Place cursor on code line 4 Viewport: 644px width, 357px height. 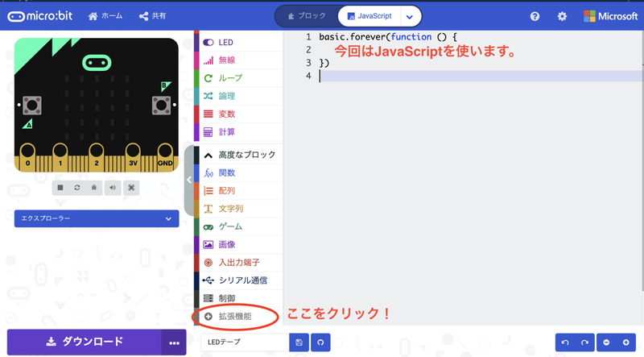coord(481,76)
